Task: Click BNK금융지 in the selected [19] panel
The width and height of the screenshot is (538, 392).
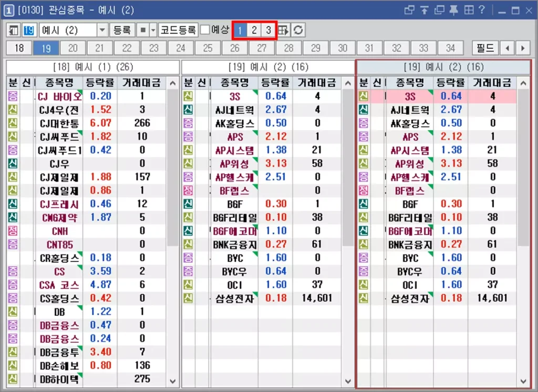Action: 410,245
